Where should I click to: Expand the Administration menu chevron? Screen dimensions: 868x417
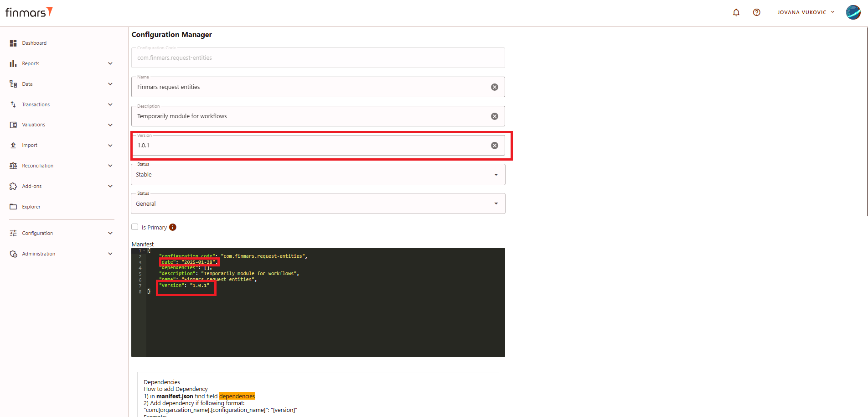tap(110, 254)
